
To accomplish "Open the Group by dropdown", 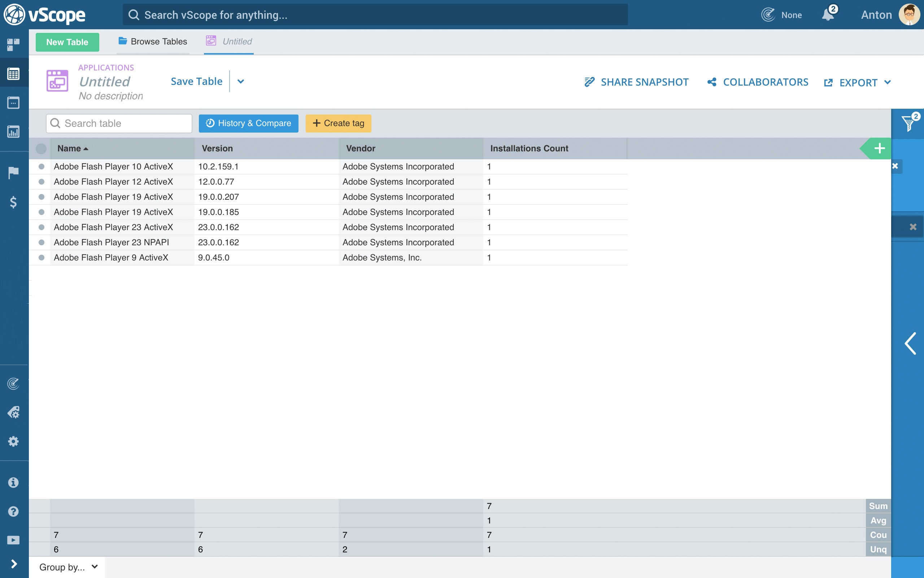I will (68, 567).
